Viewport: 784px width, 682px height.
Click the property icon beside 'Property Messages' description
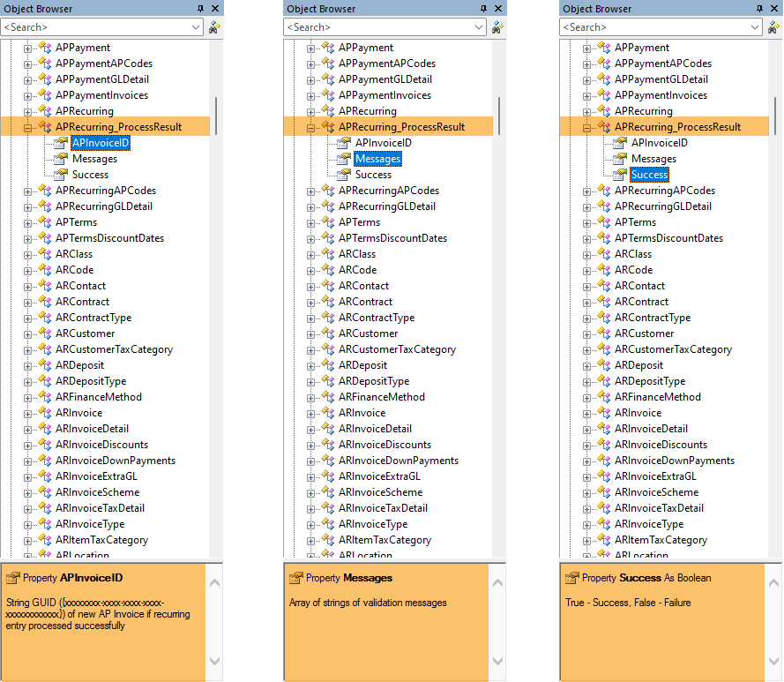click(296, 578)
